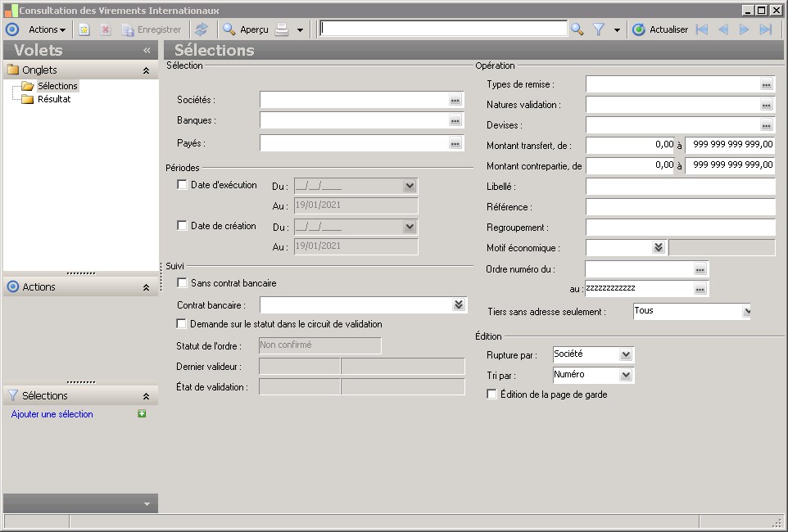Add a selection with the green plus icon
This screenshot has width=788, height=532.
coord(143,414)
